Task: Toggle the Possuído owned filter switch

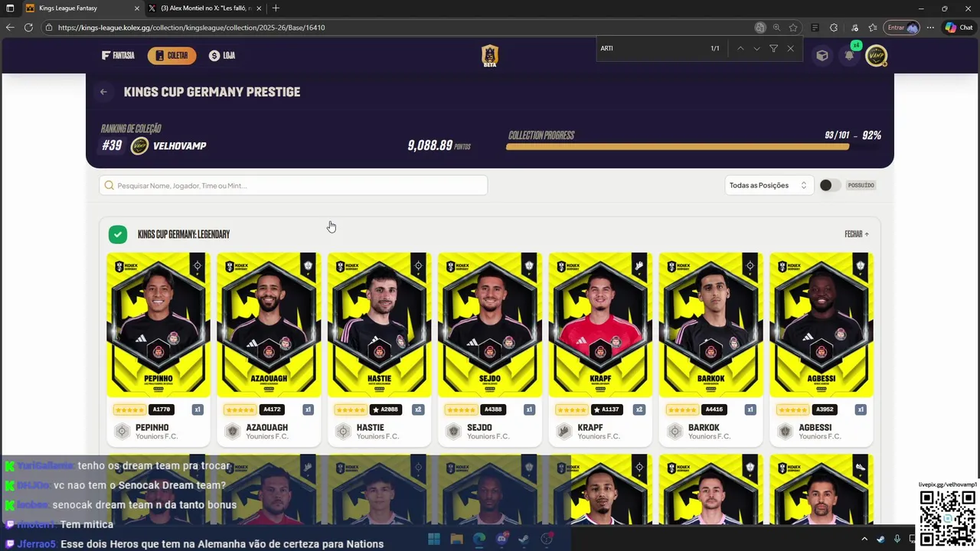Action: (x=830, y=185)
